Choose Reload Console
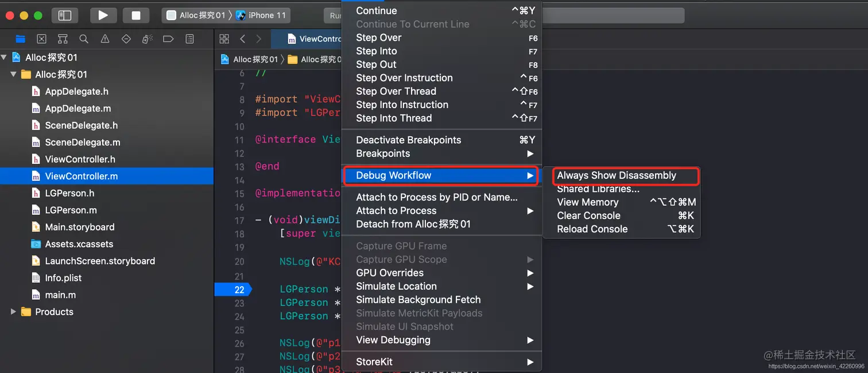This screenshot has height=373, width=868. click(622, 229)
